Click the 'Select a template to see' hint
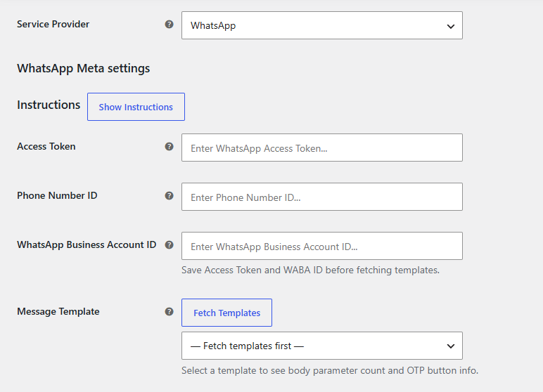The height and width of the screenshot is (392, 543). pos(330,370)
